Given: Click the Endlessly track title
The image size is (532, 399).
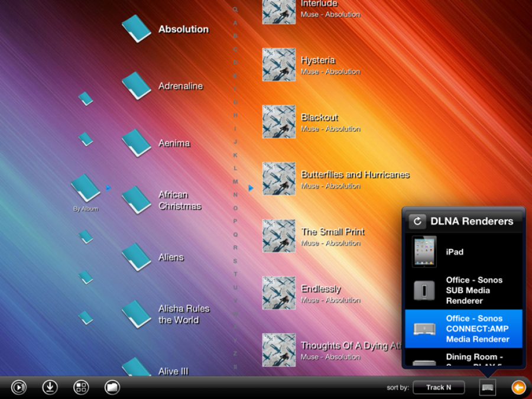Looking at the screenshot, I should click(x=321, y=288).
